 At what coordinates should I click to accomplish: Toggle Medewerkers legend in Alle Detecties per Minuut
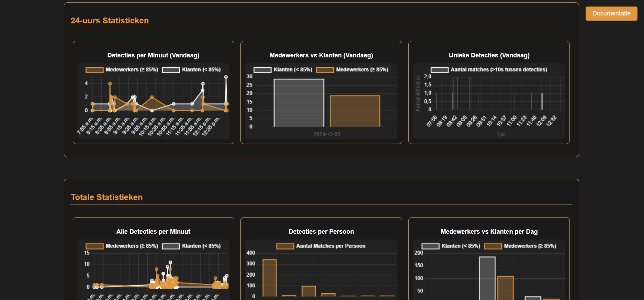122,246
